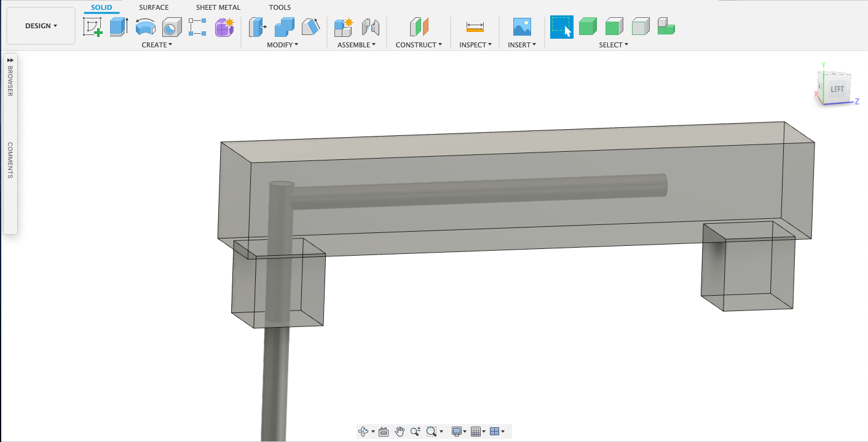Screen dimensions: 868x442
Task: Select the Extrude tool
Action: click(119, 27)
